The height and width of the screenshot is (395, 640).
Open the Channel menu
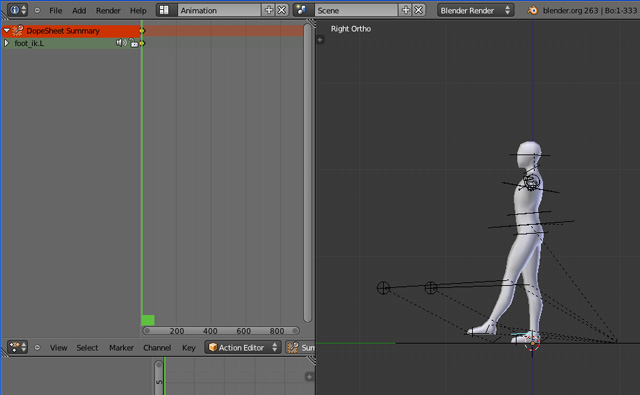click(x=157, y=348)
